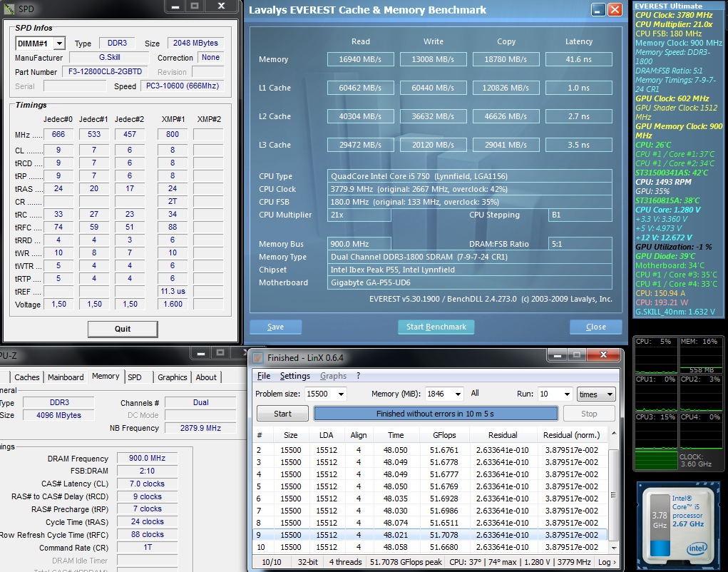Open the Run count dropdown in LinX
This screenshot has height=572, width=728.
[567, 394]
